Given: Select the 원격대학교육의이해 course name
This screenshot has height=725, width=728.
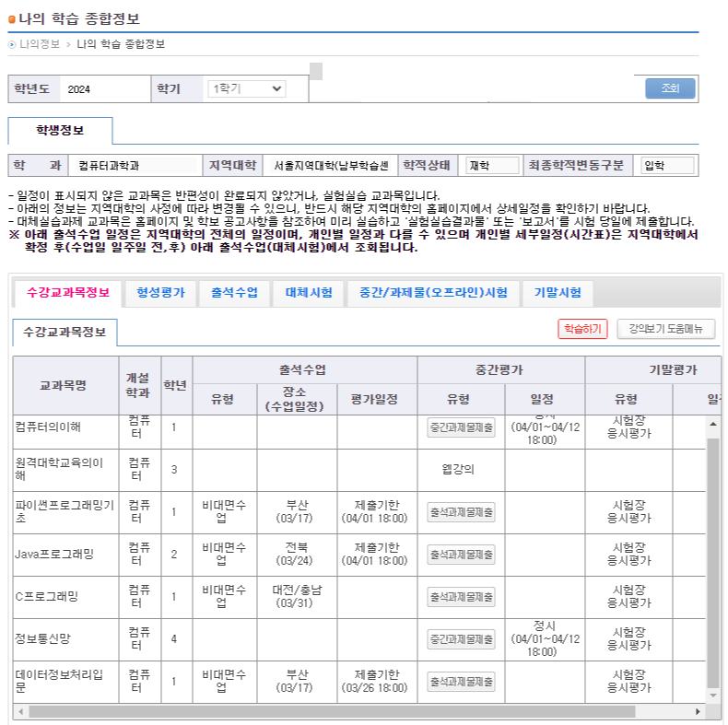Looking at the screenshot, I should (x=59, y=469).
